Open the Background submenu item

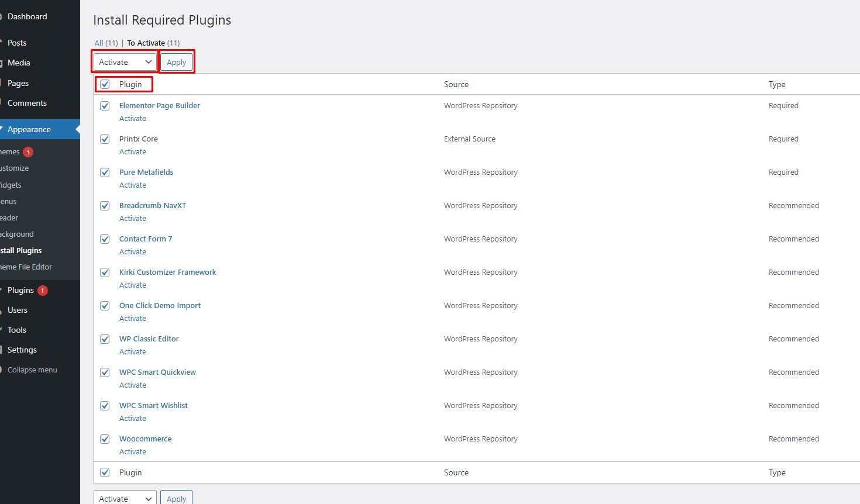pos(17,234)
